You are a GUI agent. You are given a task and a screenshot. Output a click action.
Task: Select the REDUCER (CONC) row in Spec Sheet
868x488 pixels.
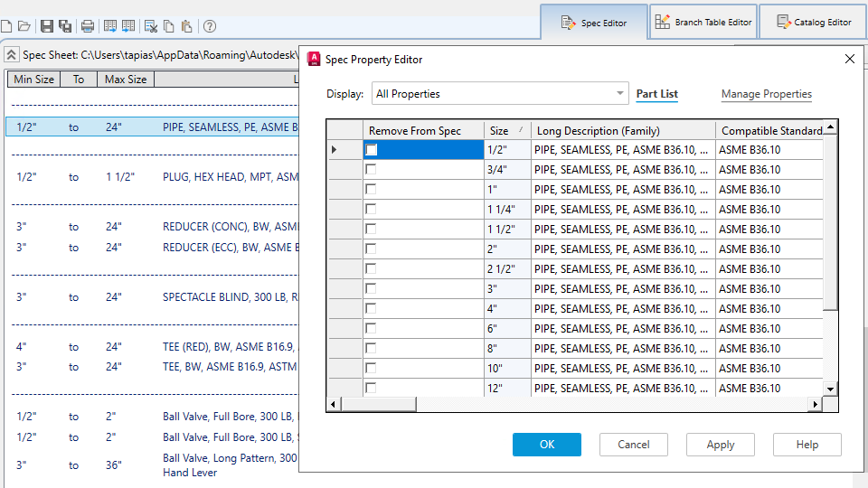pos(152,227)
